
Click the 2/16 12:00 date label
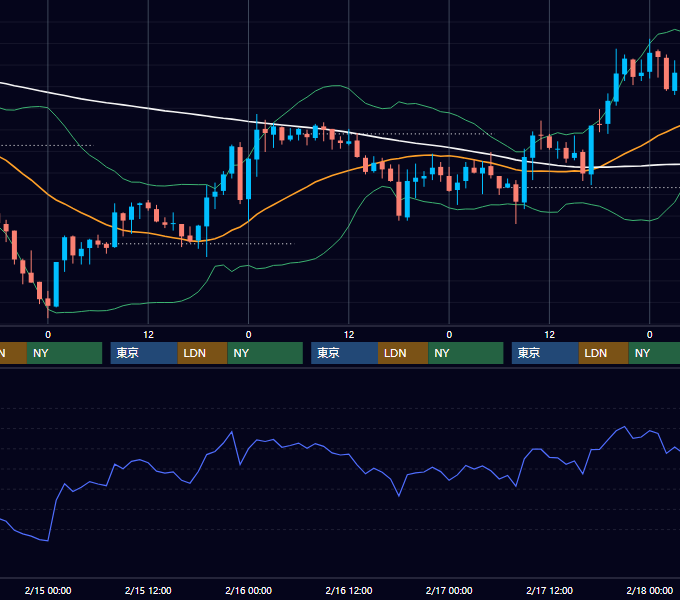(x=349, y=590)
